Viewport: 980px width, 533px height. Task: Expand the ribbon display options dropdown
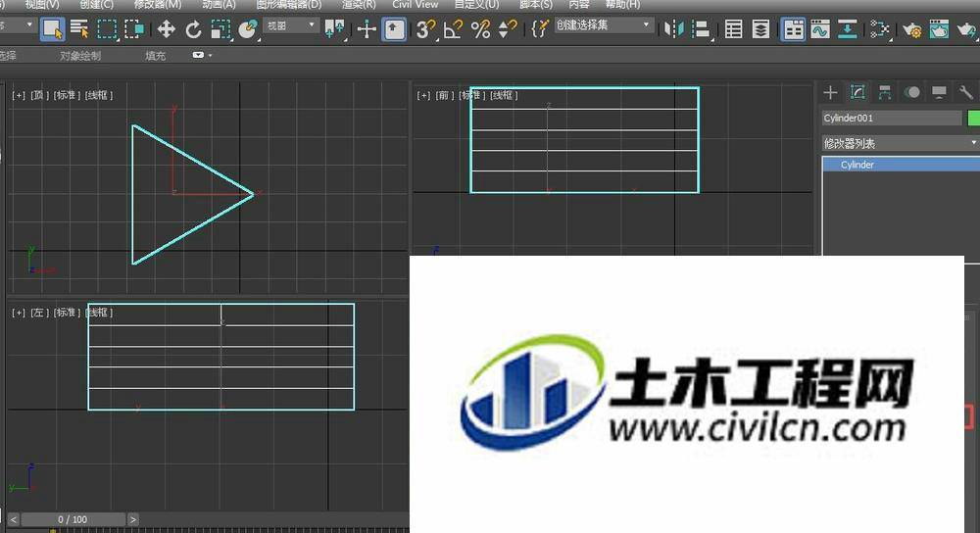(202, 55)
